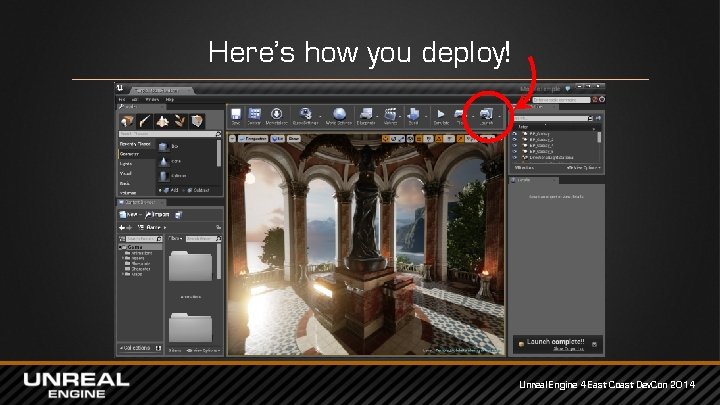Select the Landscape mode icon

tap(162, 121)
